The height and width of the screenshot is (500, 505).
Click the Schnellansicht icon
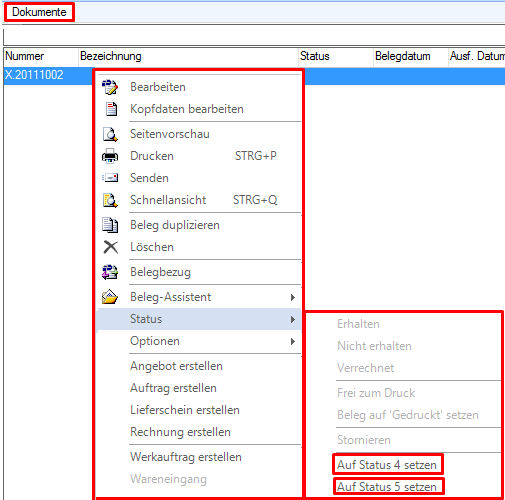[x=110, y=200]
